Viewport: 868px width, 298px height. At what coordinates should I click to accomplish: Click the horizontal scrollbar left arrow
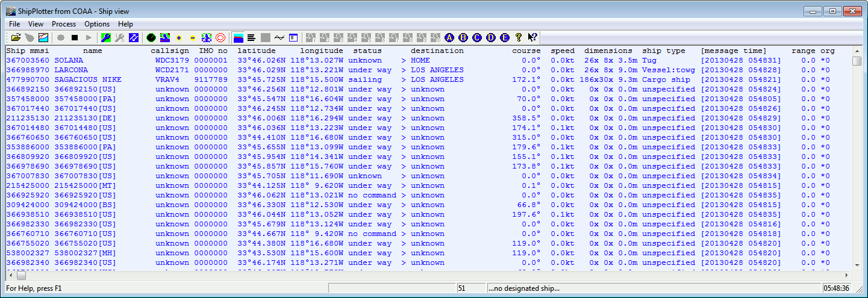10,275
